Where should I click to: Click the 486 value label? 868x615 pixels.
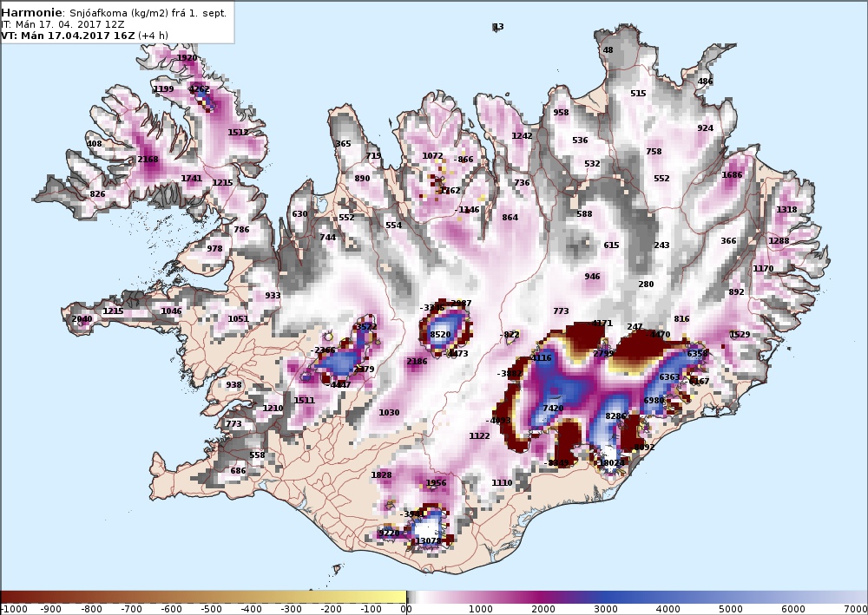pos(705,81)
